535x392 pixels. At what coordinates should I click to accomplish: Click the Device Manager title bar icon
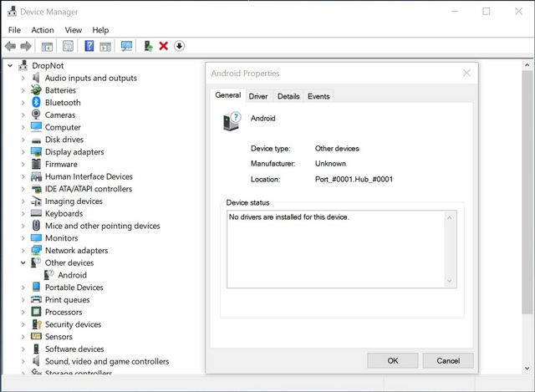tap(12, 12)
